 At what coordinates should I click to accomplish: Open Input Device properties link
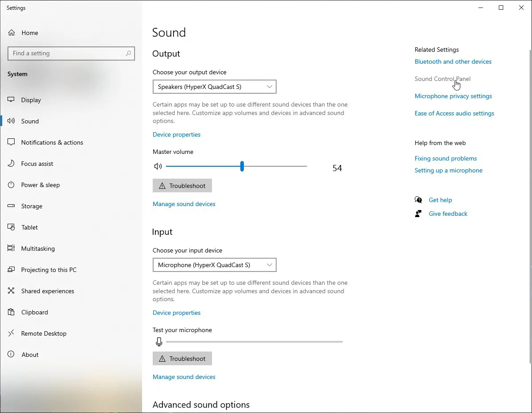177,313
